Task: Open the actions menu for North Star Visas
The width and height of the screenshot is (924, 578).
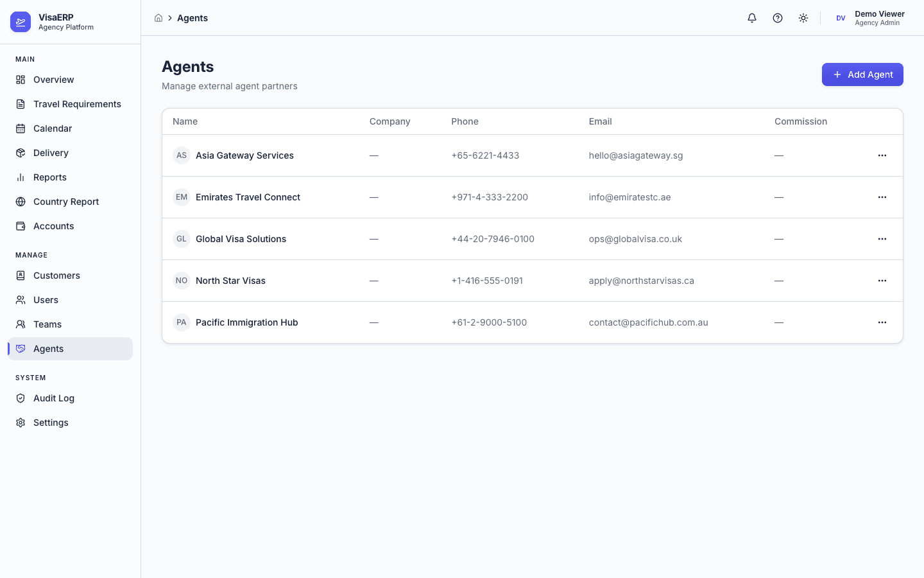Action: (x=882, y=281)
